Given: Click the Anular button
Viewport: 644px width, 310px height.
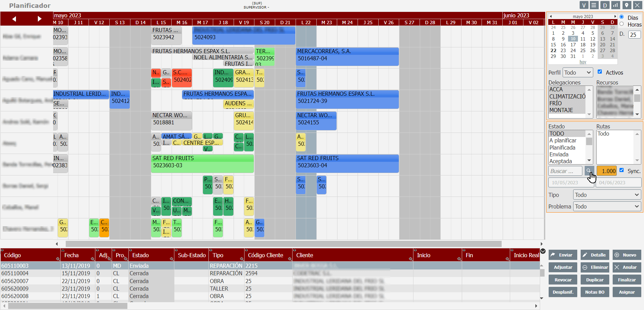Looking at the screenshot, I should point(627,267).
